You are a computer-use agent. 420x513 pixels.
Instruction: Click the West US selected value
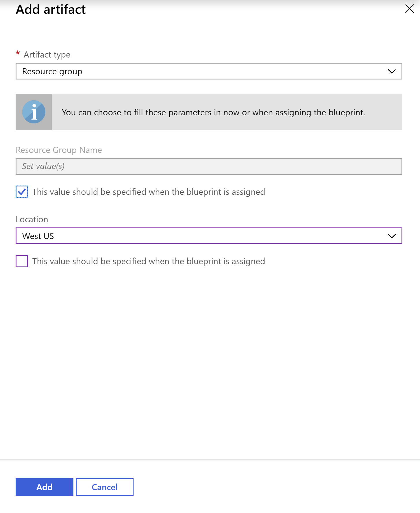[38, 236]
